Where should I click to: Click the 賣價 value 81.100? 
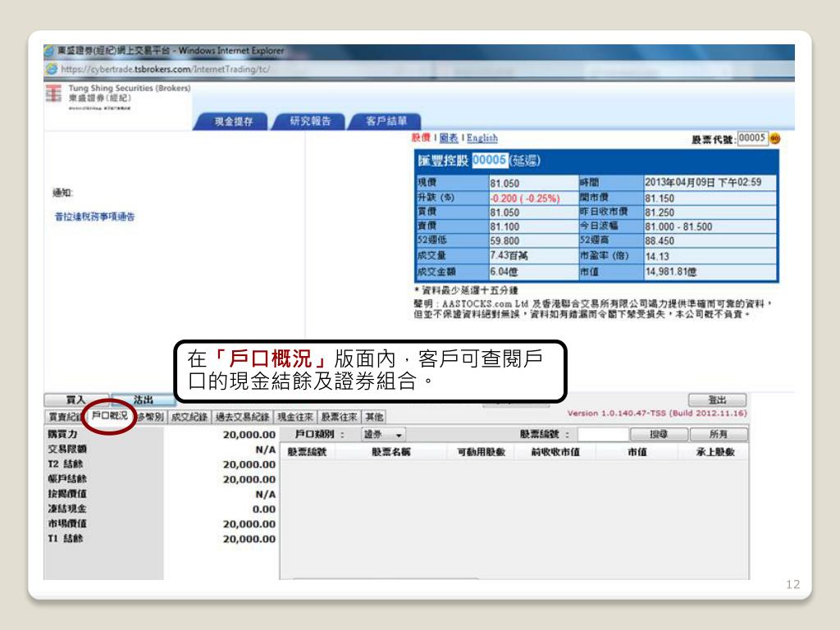click(504, 226)
